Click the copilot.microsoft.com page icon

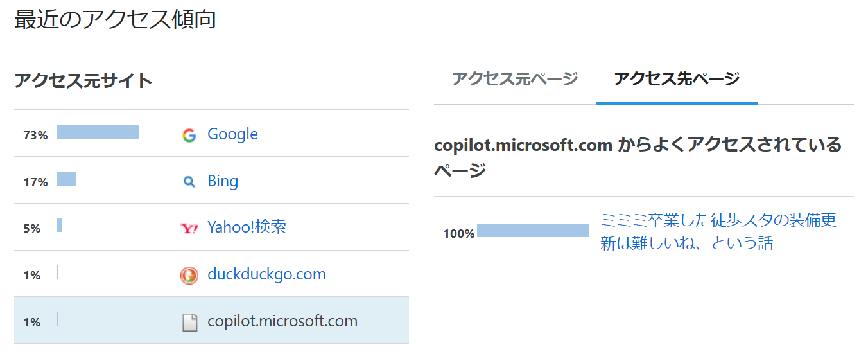point(189,322)
